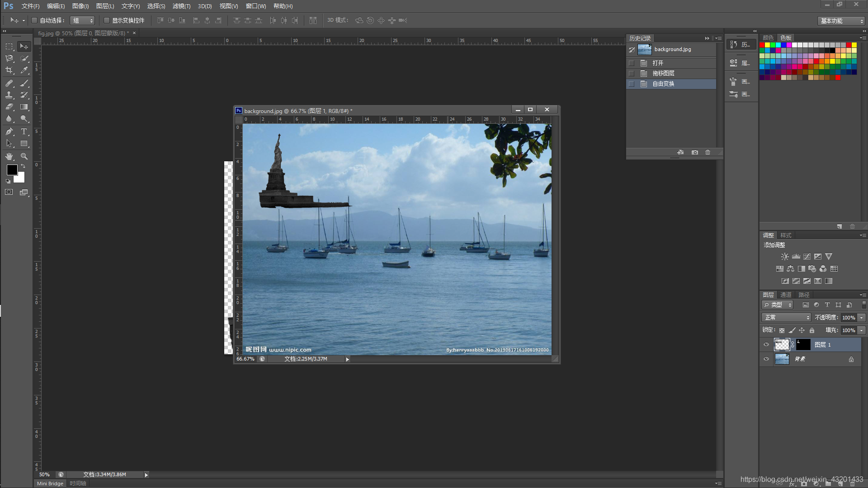The height and width of the screenshot is (488, 868).
Task: Select the Crop tool
Action: point(9,70)
